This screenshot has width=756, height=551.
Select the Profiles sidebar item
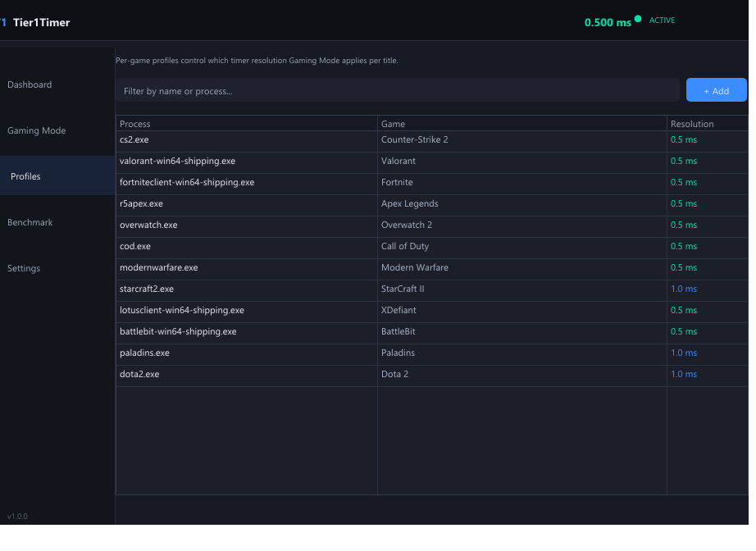57,176
